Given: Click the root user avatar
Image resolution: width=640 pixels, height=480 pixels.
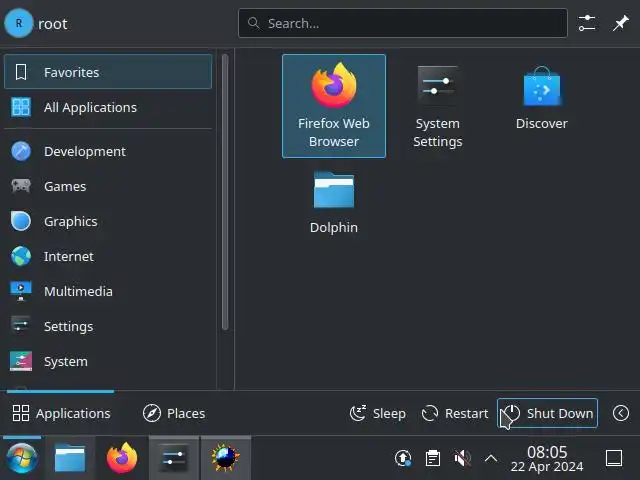Looking at the screenshot, I should point(19,23).
